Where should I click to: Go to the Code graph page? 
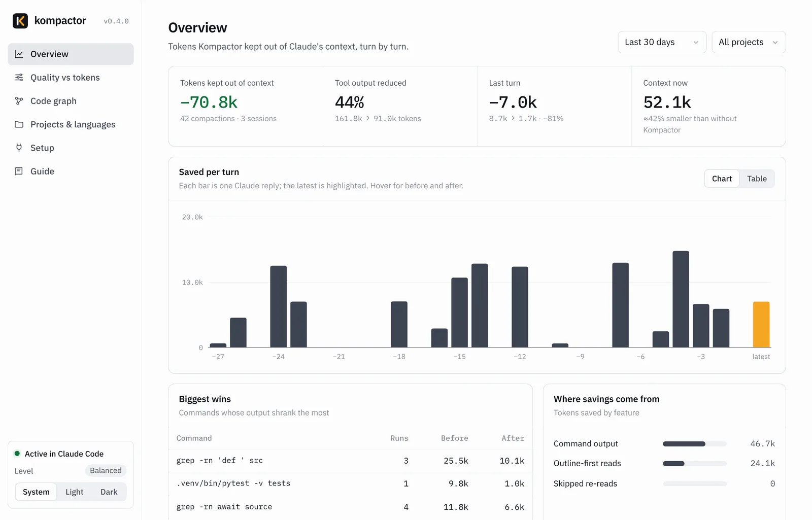[71, 101]
